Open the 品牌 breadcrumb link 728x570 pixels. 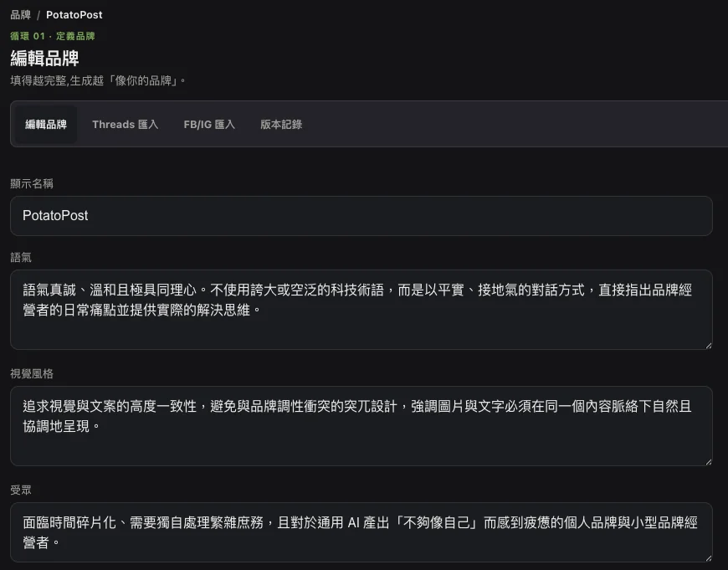pyautogui.click(x=20, y=15)
